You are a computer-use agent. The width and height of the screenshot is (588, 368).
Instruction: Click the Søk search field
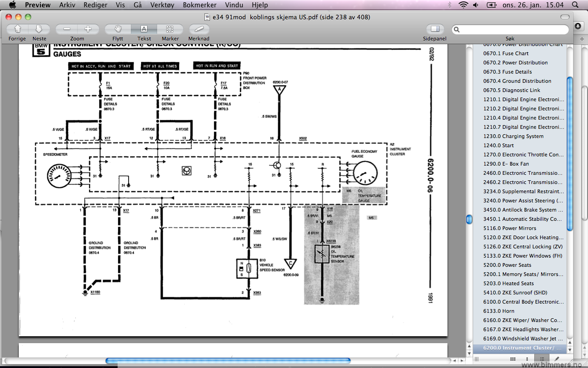coord(510,29)
